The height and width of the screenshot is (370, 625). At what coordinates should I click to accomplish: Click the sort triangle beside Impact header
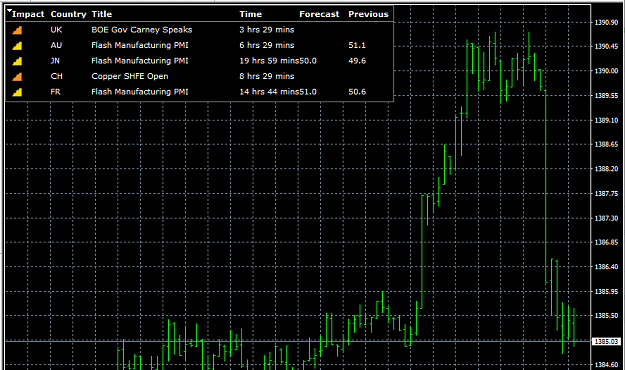click(10, 11)
